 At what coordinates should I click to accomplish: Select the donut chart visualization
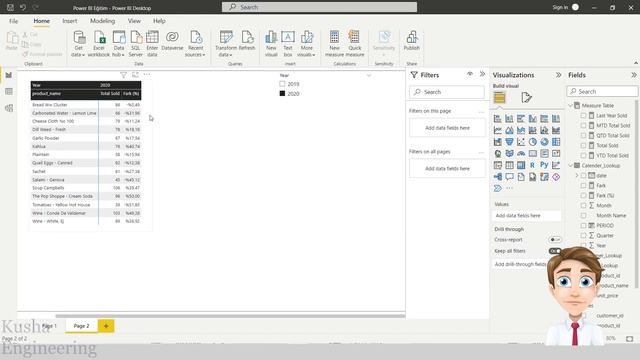click(x=544, y=142)
